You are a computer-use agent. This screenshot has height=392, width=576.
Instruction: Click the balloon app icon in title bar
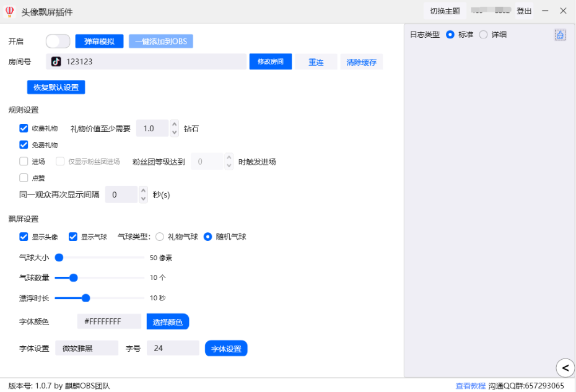click(9, 11)
